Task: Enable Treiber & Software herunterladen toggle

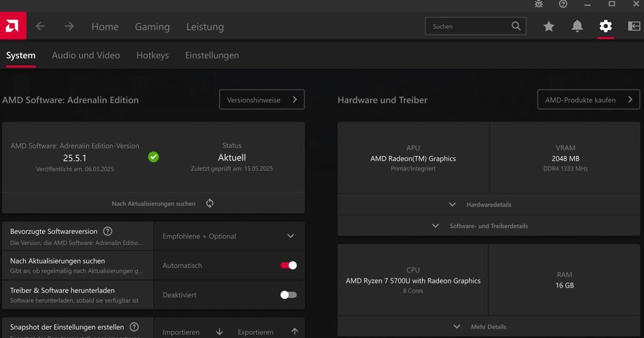Action: pos(288,295)
